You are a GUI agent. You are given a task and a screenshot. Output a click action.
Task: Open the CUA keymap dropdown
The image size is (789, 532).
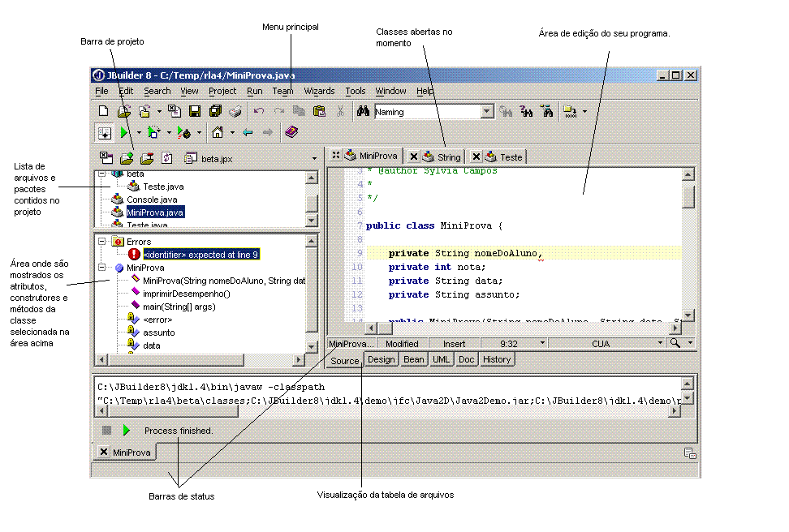tap(660, 343)
